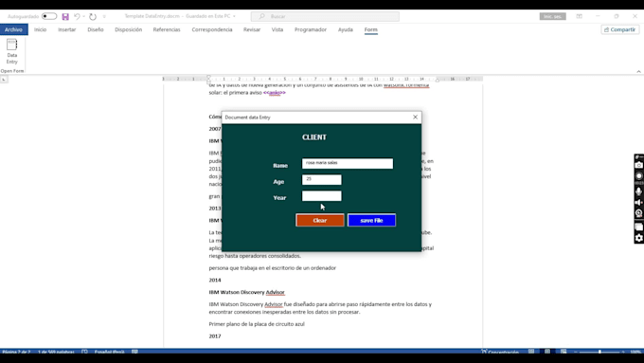Click the empty Year input field
The width and height of the screenshot is (644, 363).
point(322,195)
